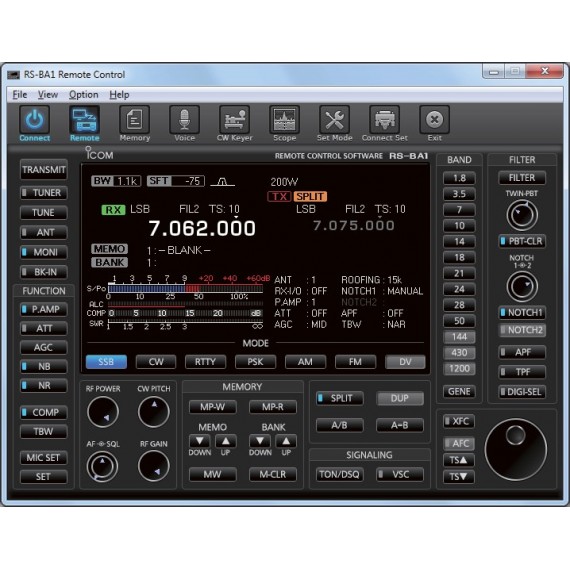The width and height of the screenshot is (570, 570).
Task: Toggle the P.AMP preamp button
Action: click(44, 309)
